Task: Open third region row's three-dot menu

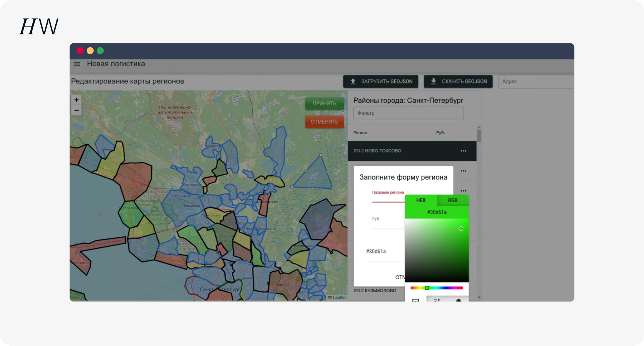Action: 464,191
